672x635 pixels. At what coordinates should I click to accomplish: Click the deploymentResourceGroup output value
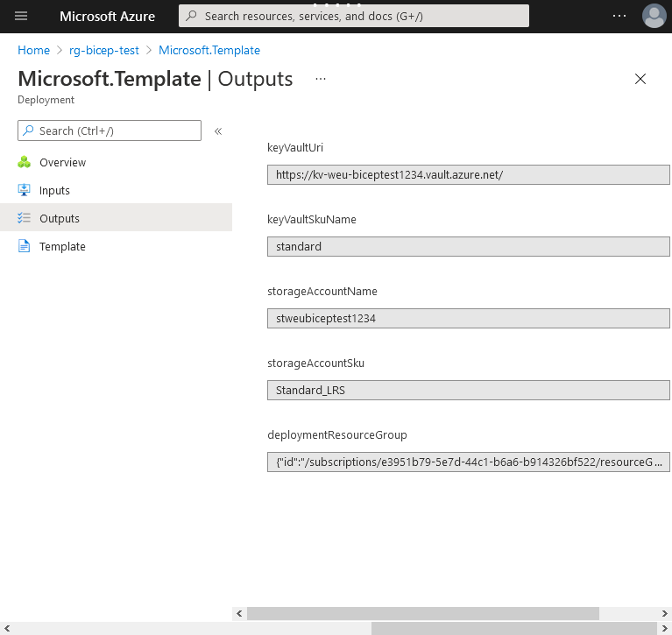point(468,462)
